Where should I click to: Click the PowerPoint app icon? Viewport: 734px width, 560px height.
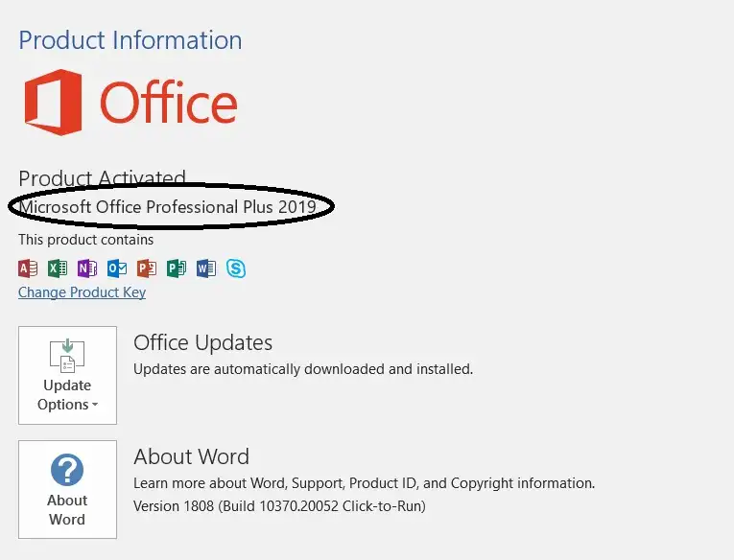pos(147,268)
